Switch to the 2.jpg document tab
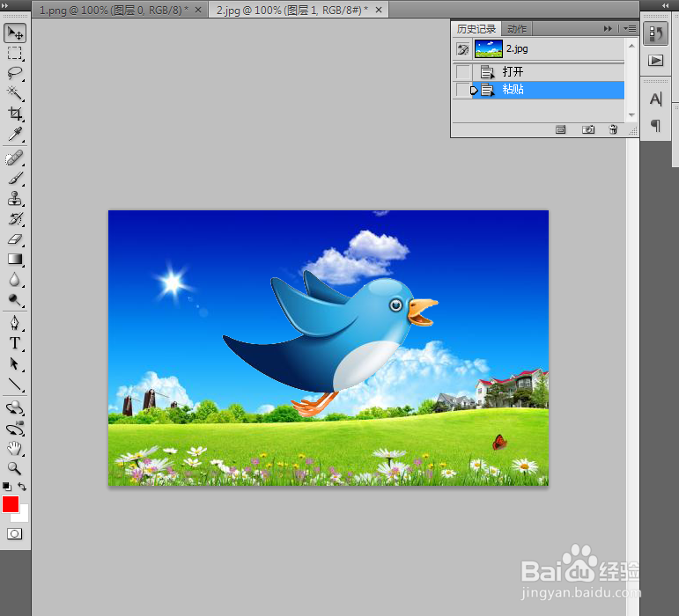The width and height of the screenshot is (679, 616). tap(292, 10)
